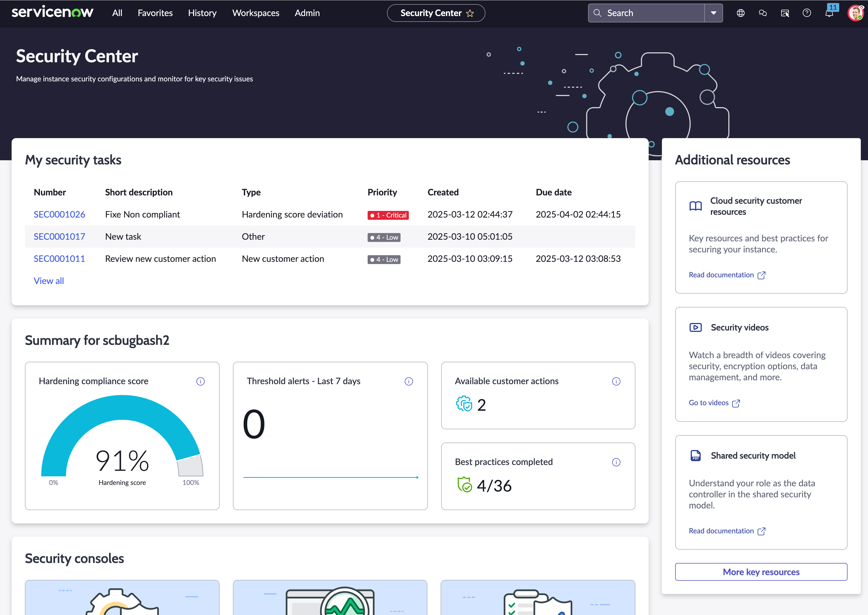This screenshot has width=868, height=615.
Task: Show info for Available customer actions
Action: [616, 381]
